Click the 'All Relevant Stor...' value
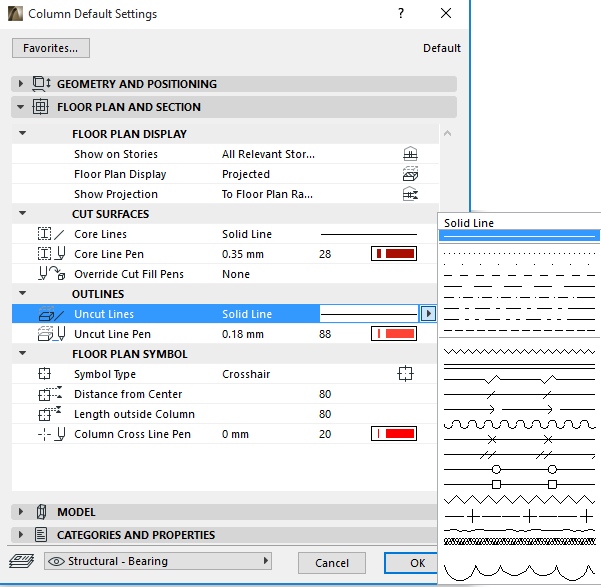Viewport: 601px width, 587px height. tap(268, 154)
